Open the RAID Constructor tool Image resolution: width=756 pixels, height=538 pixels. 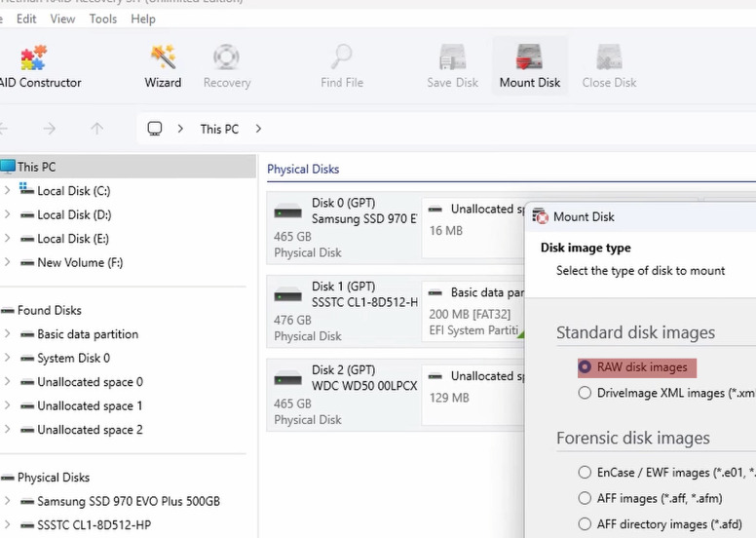(41, 67)
